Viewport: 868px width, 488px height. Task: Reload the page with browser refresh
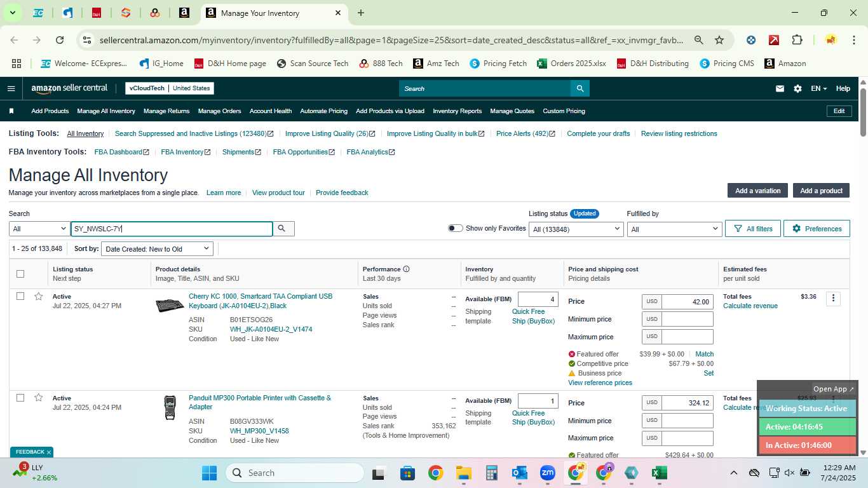click(60, 40)
